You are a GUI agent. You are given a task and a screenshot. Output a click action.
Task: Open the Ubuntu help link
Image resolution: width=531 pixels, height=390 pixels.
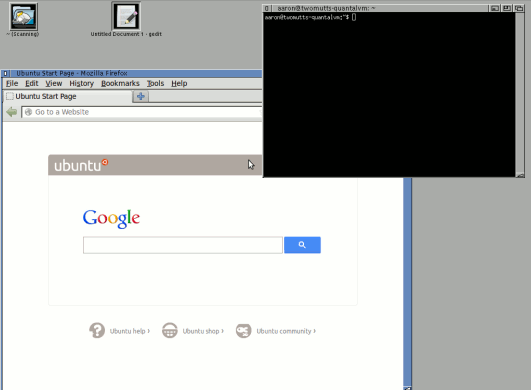click(x=130, y=331)
